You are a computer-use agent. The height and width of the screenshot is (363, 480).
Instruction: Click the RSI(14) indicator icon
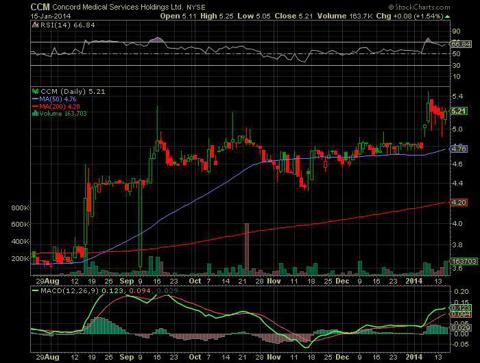coord(35,25)
